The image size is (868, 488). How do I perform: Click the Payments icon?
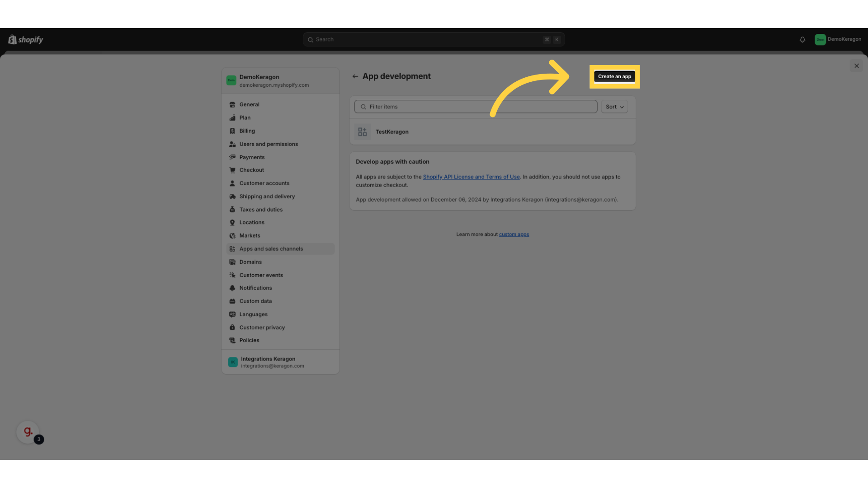pyautogui.click(x=232, y=157)
